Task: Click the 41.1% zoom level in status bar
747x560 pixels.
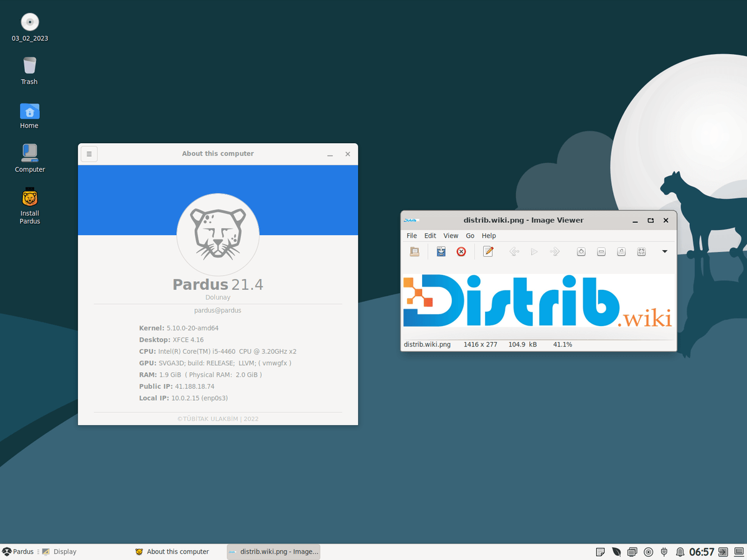Action: 563,344
